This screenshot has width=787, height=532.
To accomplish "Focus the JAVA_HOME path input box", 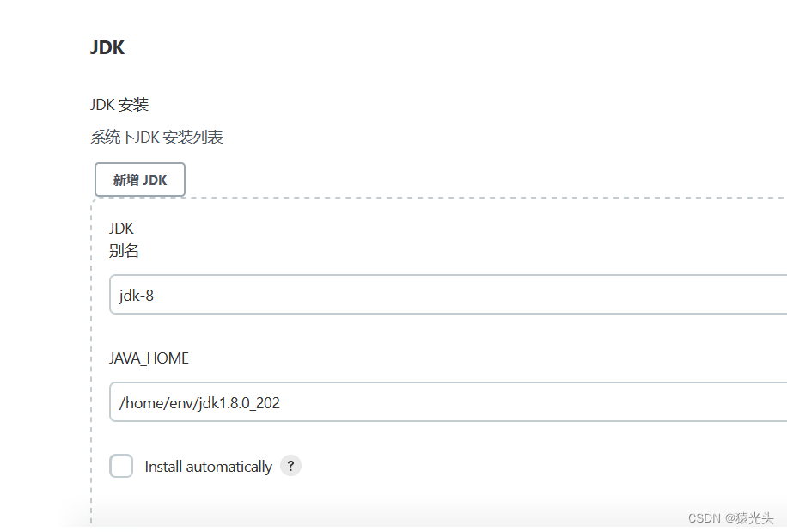I will click(344, 402).
